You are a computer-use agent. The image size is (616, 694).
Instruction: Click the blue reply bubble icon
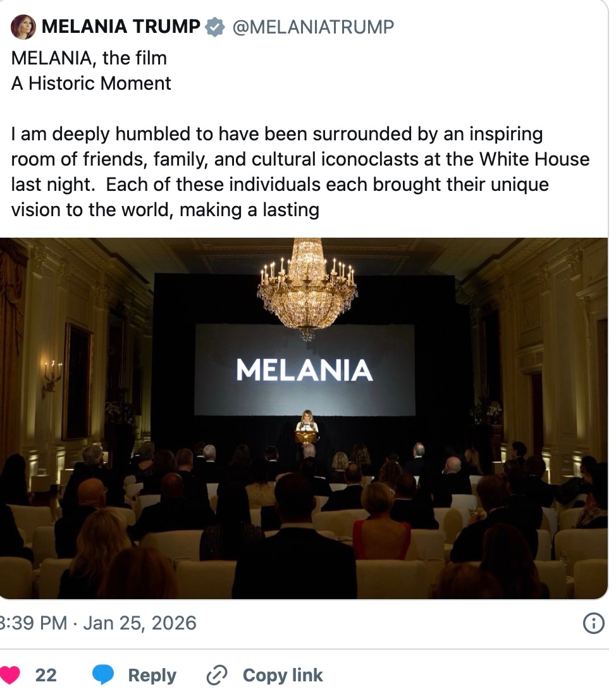point(103,675)
